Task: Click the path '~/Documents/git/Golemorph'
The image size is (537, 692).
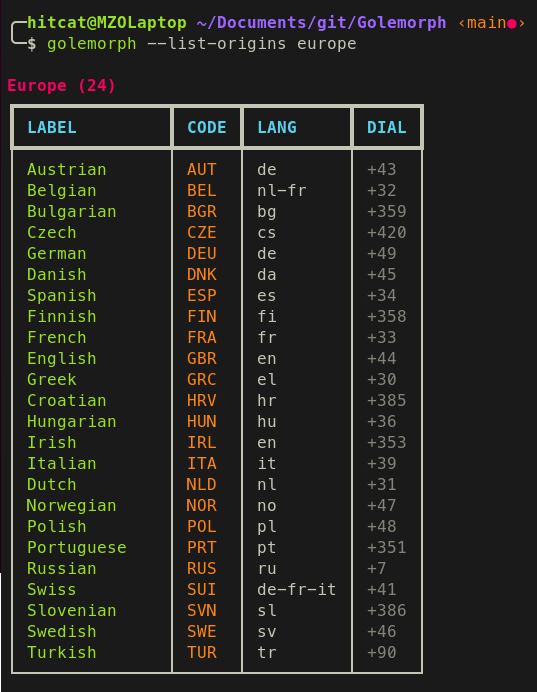Action: (321, 23)
